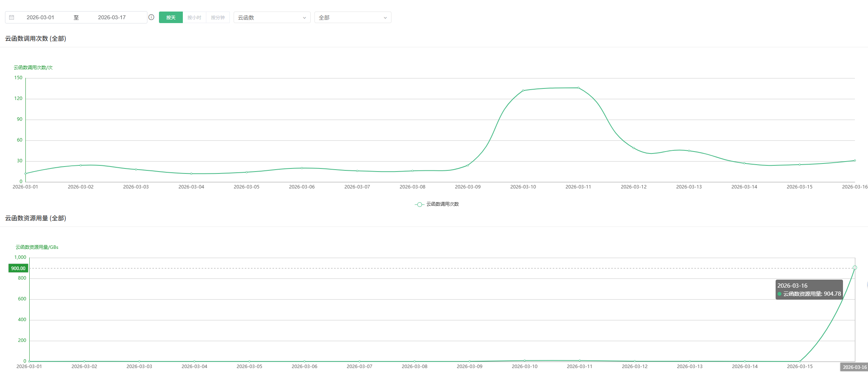The image size is (868, 380).
Task: Click the 2026-03-12 point on invocation chart
Action: pyautogui.click(x=634, y=148)
